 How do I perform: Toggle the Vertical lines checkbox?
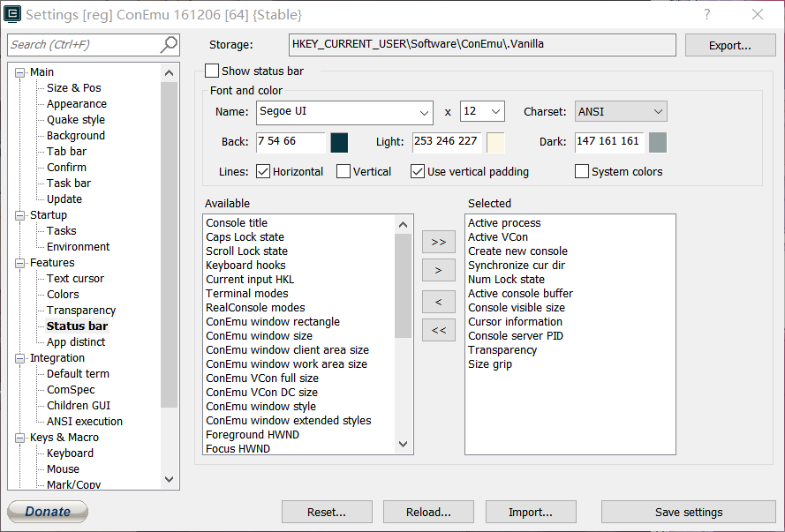[343, 171]
